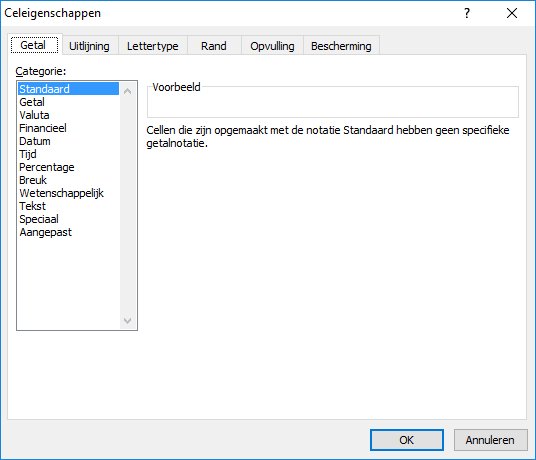Viewport: 536px width, 460px height.
Task: Choose the Wetenschappelijk category
Action: tap(62, 193)
